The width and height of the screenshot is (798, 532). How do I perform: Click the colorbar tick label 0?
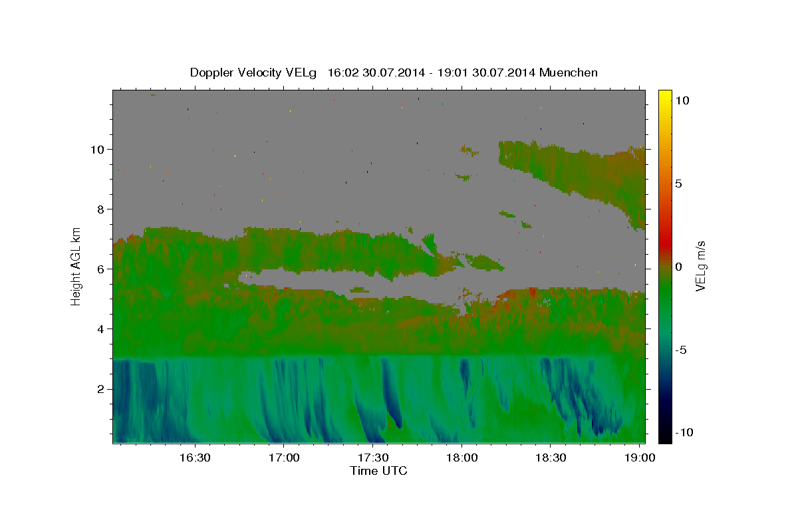[x=678, y=267]
